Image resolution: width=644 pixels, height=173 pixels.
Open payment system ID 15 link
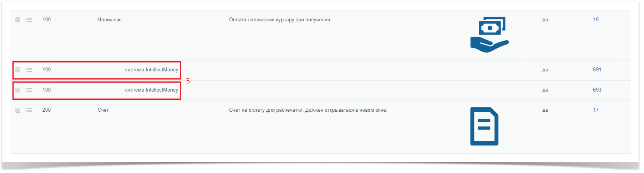tap(596, 20)
